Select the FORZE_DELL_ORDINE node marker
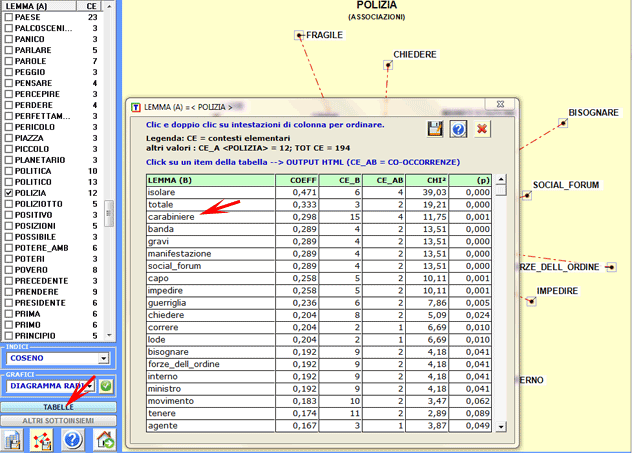 pyautogui.click(x=611, y=267)
